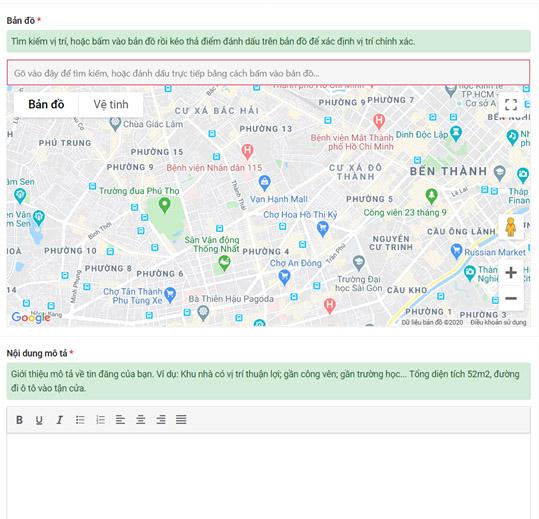Click the BẾN THÀNH district label

coord(448,171)
